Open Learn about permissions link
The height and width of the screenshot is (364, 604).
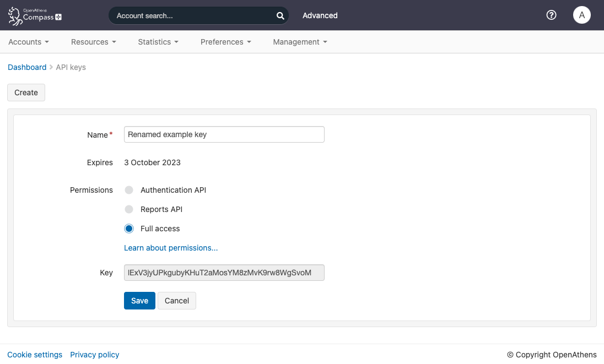pos(170,248)
